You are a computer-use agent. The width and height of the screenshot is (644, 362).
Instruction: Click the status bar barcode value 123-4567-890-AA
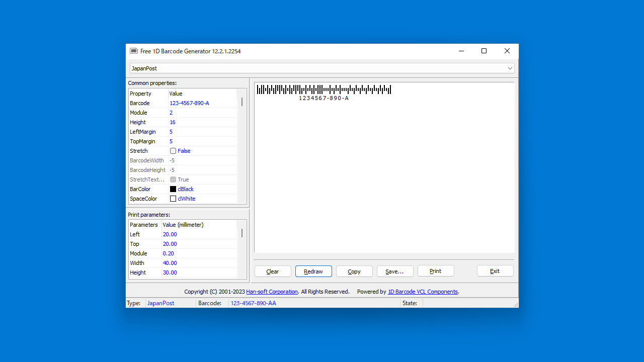click(x=253, y=303)
